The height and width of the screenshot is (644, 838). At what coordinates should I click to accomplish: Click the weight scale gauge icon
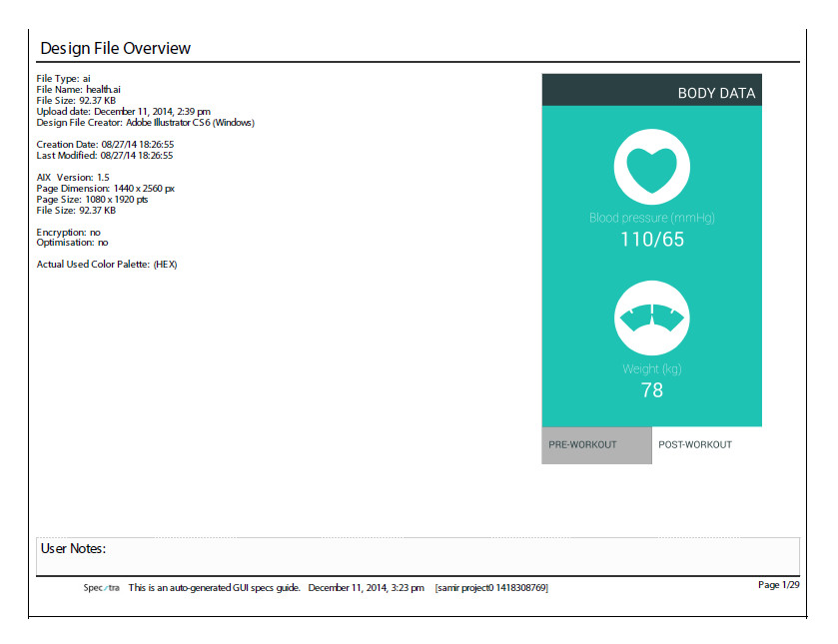(651, 318)
